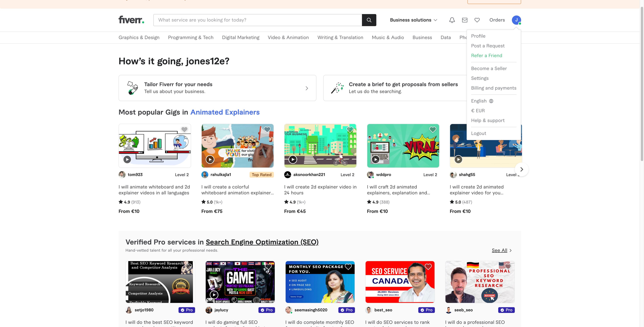Open Tailor Fiverr for your needs arrow
The height and width of the screenshot is (327, 644).
[307, 88]
